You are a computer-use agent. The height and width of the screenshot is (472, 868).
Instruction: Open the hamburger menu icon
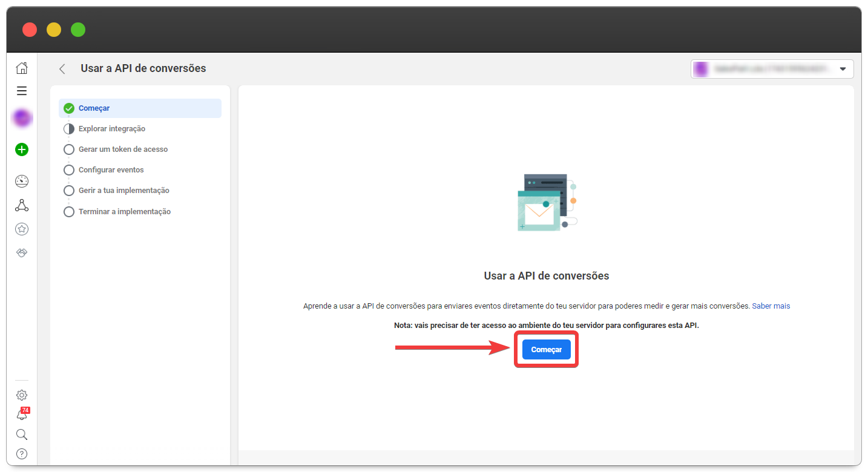22,91
